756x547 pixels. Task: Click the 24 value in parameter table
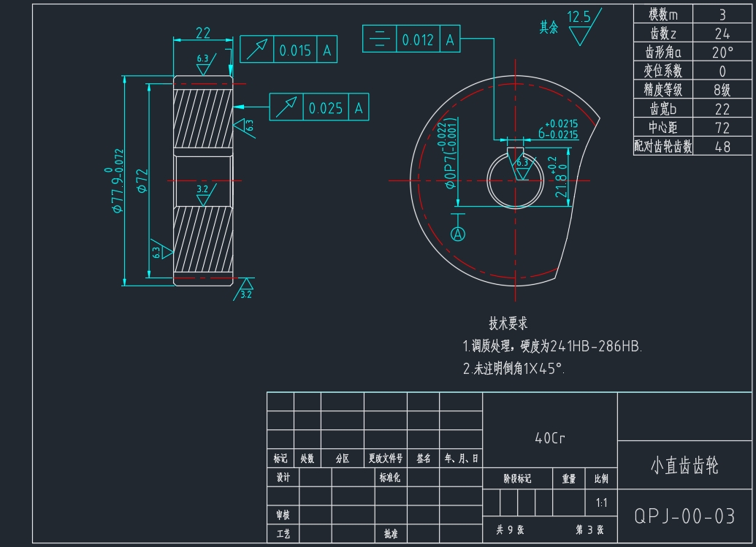(x=722, y=34)
